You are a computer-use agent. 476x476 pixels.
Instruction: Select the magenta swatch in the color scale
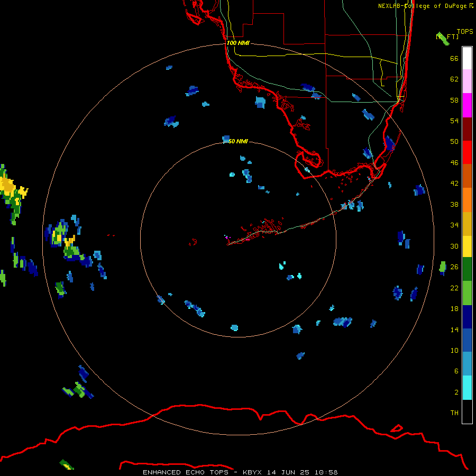point(467,105)
